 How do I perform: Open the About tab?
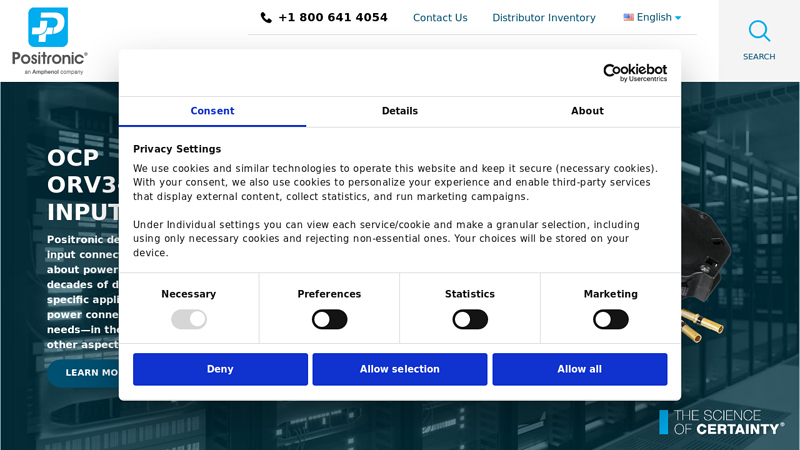587,111
